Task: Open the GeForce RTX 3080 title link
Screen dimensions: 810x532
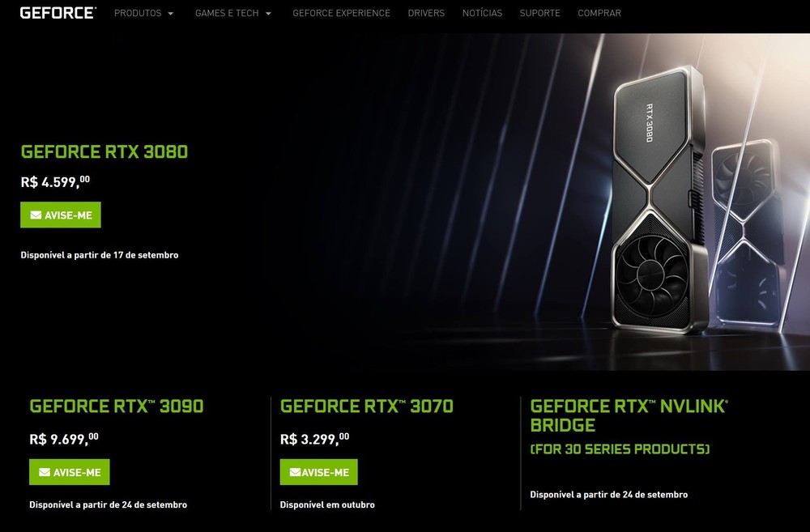Action: [104, 152]
